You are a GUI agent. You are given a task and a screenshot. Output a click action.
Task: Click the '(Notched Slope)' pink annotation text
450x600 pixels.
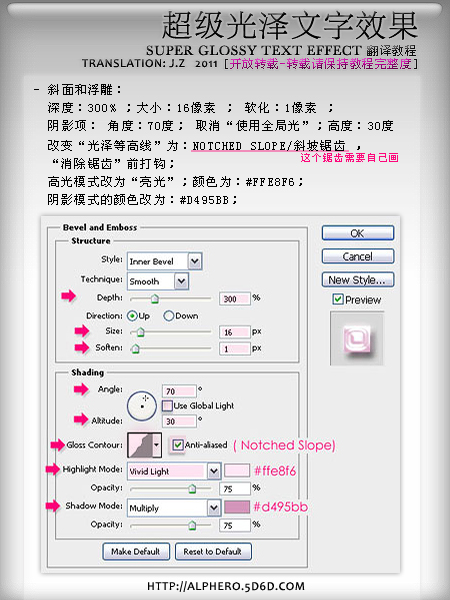coord(284,445)
